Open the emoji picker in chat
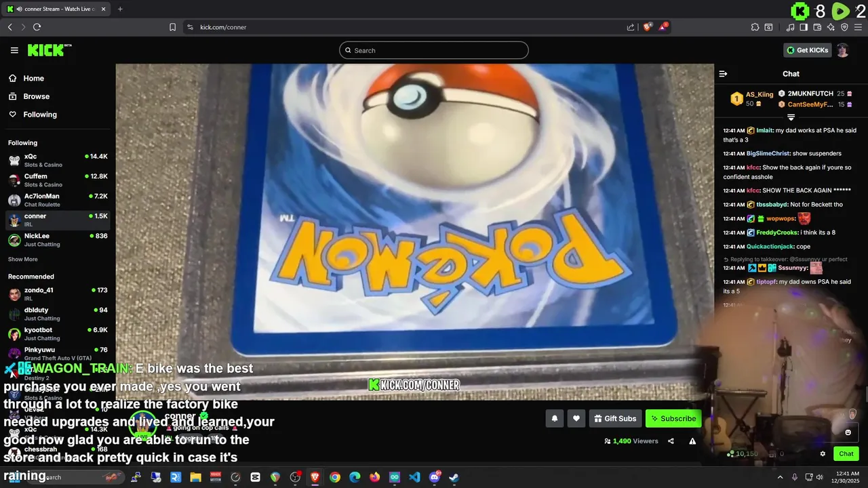Image resolution: width=868 pixels, height=488 pixels. pos(848,432)
